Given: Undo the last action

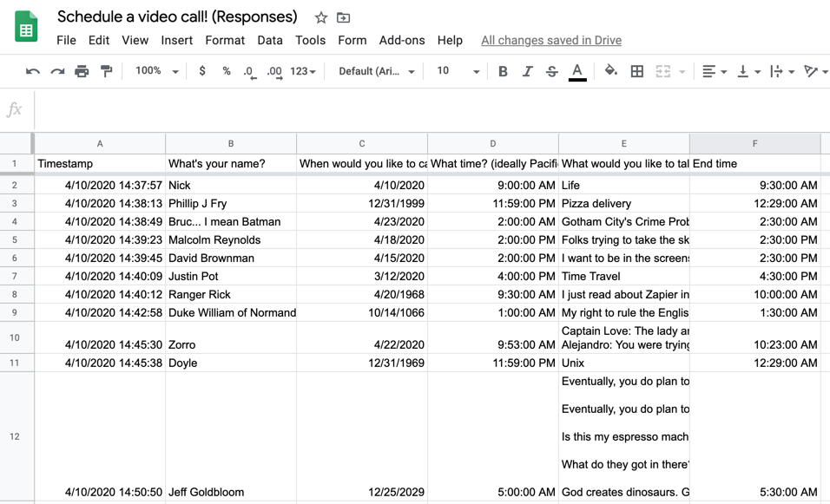Looking at the screenshot, I should [33, 71].
